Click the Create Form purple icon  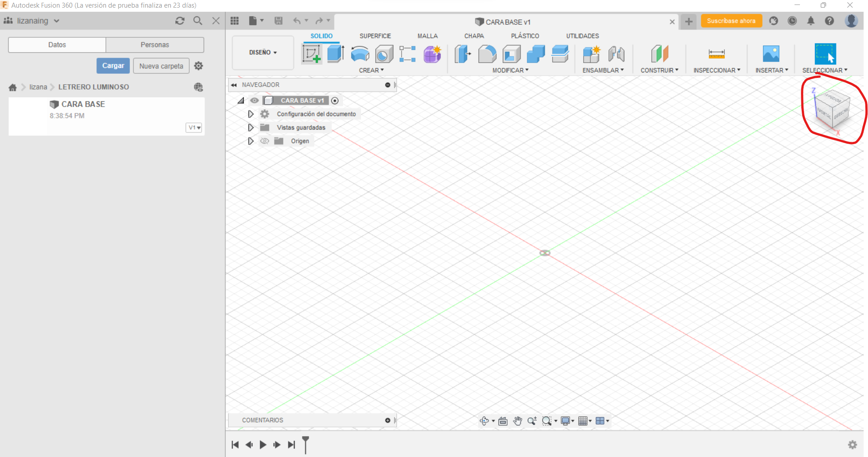432,54
